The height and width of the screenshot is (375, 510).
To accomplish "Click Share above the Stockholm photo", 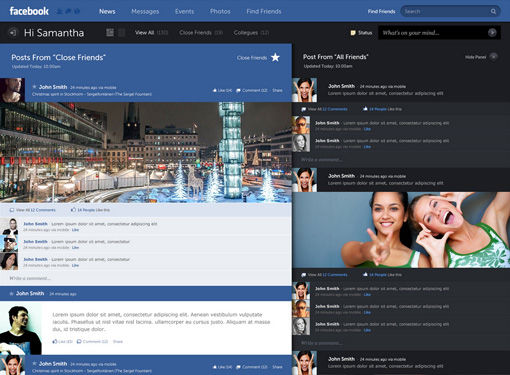I will tap(277, 90).
